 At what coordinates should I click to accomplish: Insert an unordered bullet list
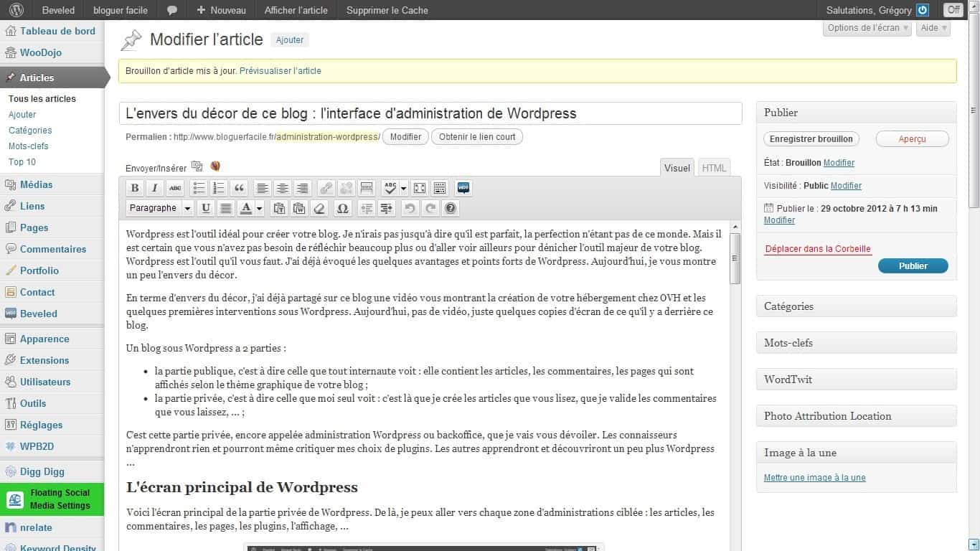click(199, 189)
